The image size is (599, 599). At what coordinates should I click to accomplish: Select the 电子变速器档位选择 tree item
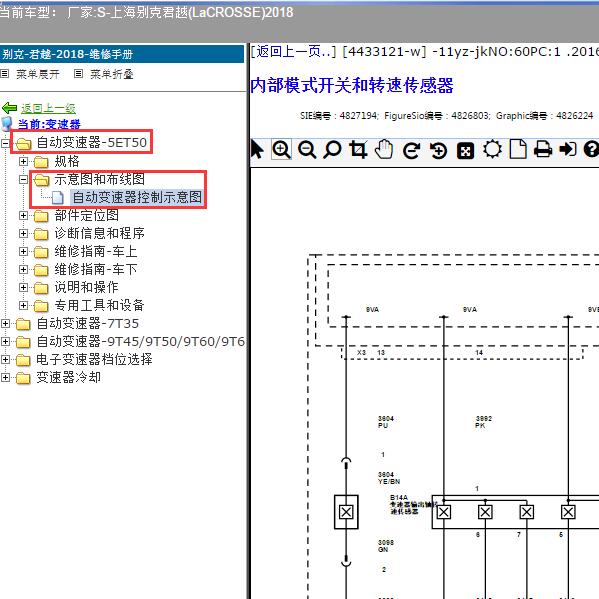pos(94,359)
